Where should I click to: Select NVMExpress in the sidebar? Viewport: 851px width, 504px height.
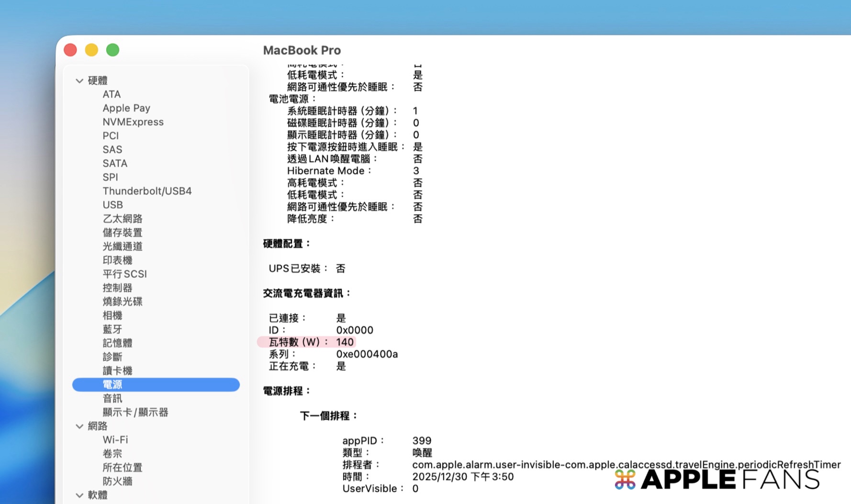coord(133,122)
